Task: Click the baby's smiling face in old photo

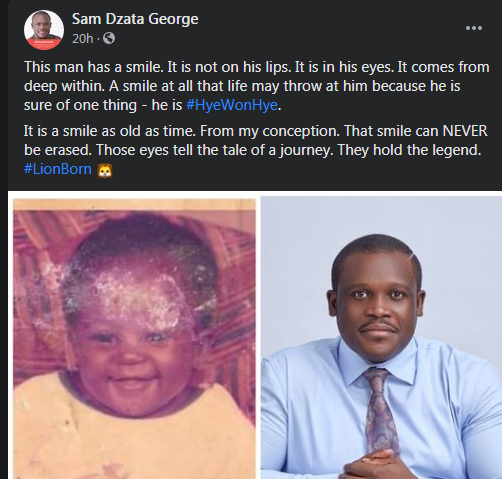Action: click(x=133, y=353)
